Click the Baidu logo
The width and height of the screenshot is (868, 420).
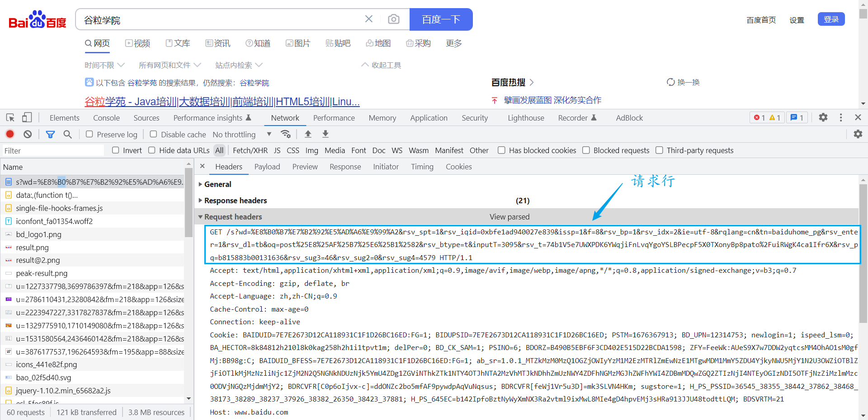pos(38,19)
